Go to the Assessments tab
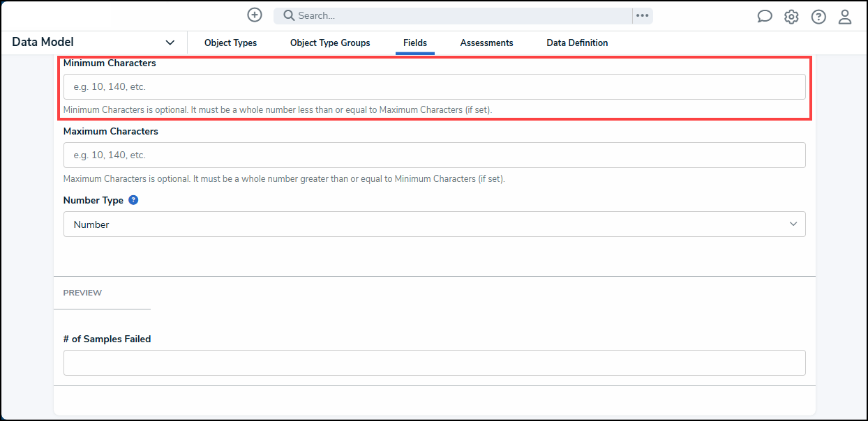The image size is (868, 421). (486, 43)
